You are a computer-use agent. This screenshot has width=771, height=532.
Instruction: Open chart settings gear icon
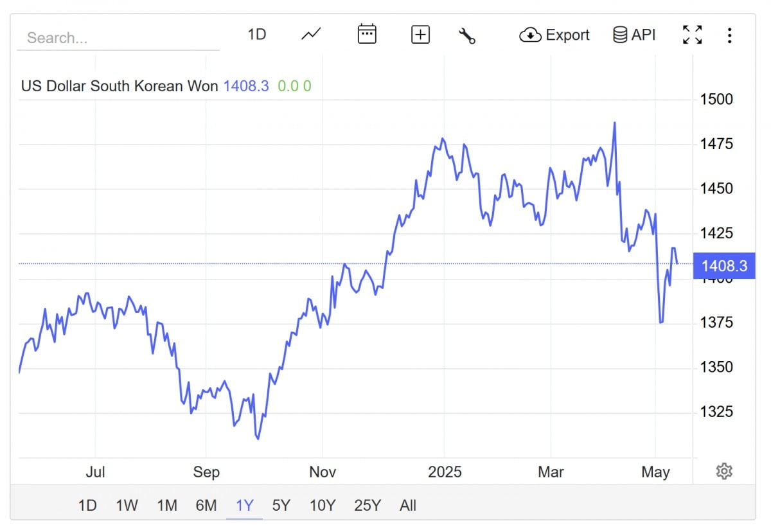(724, 472)
